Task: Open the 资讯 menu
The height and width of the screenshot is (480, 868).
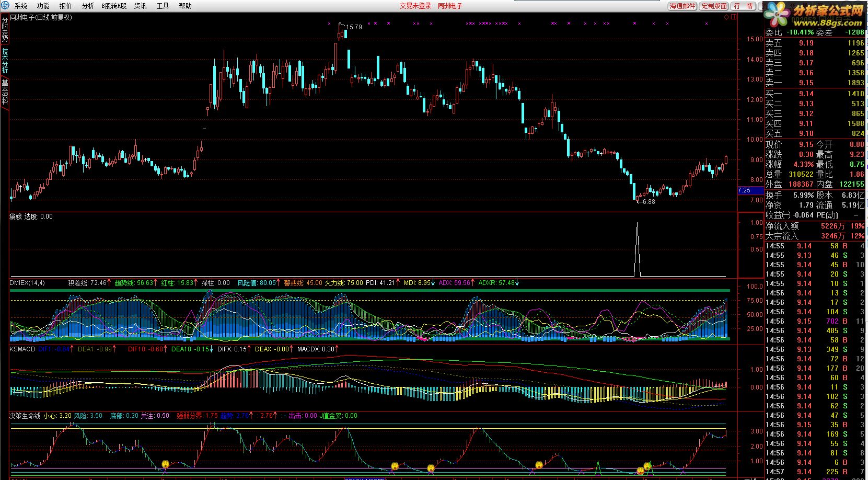Action: click(x=140, y=6)
